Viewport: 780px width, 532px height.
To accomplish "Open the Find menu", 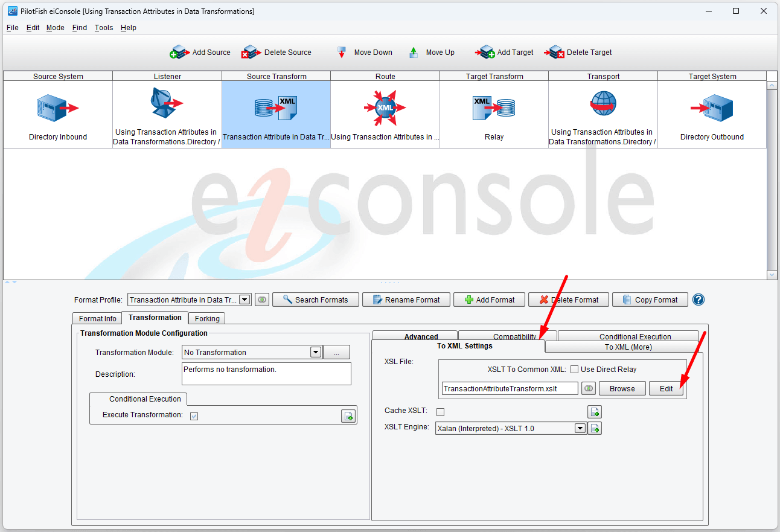I will [80, 28].
